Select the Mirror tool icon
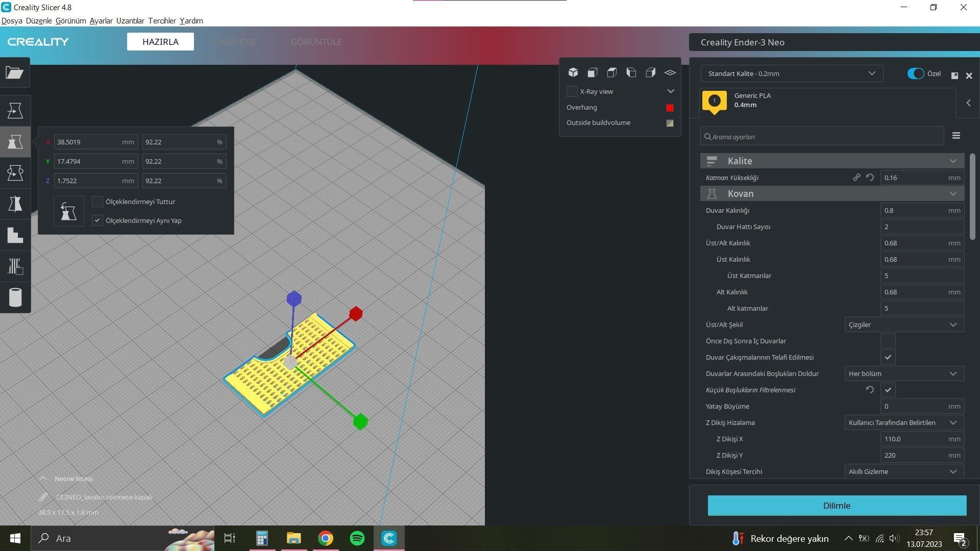Image resolution: width=980 pixels, height=551 pixels. tap(15, 204)
